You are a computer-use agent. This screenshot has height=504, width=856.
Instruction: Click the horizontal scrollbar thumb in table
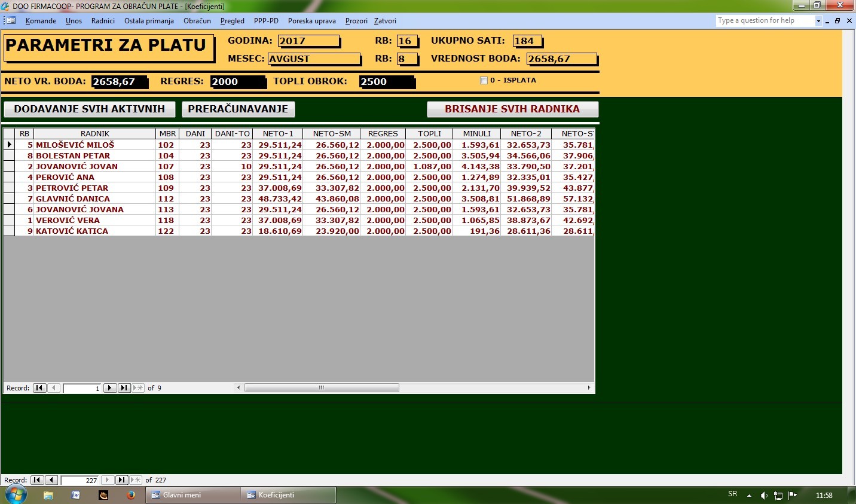322,388
